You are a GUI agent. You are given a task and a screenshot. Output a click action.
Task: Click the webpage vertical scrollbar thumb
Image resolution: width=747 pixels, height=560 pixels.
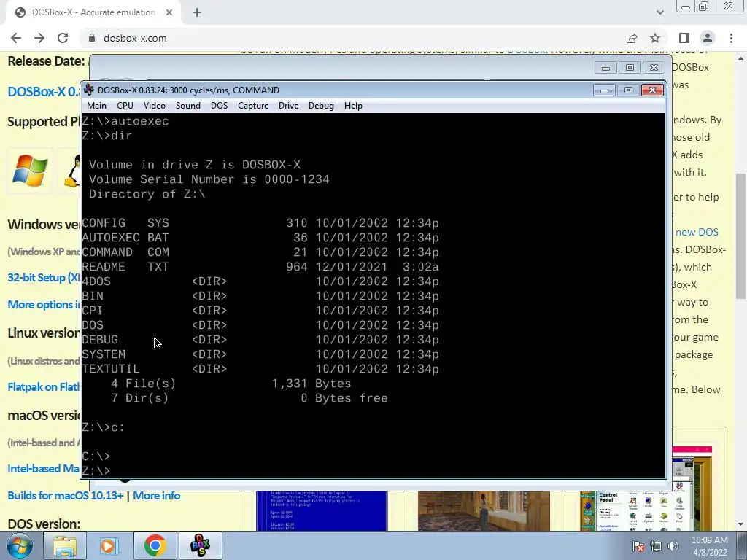[740, 236]
